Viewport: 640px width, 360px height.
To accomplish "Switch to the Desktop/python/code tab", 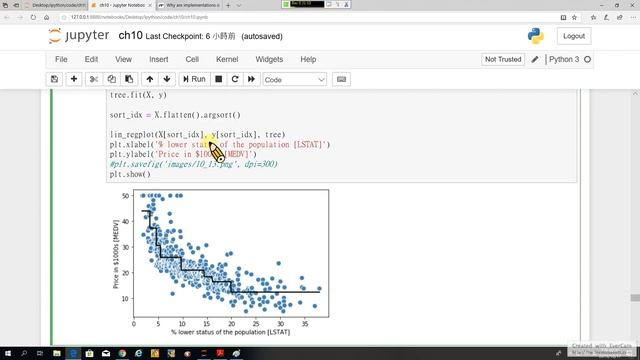I will [55, 5].
